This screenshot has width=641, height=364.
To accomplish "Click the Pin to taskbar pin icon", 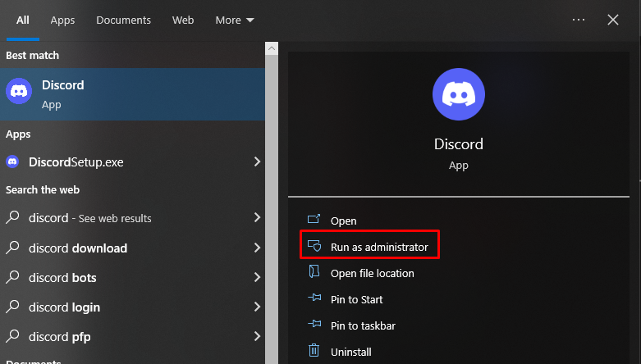I will tap(314, 324).
